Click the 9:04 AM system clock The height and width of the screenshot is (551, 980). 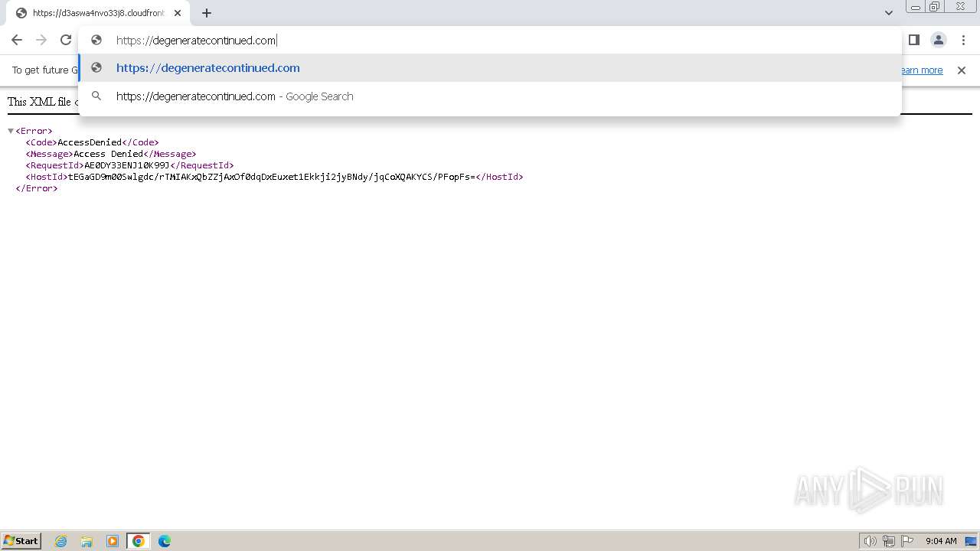click(941, 541)
